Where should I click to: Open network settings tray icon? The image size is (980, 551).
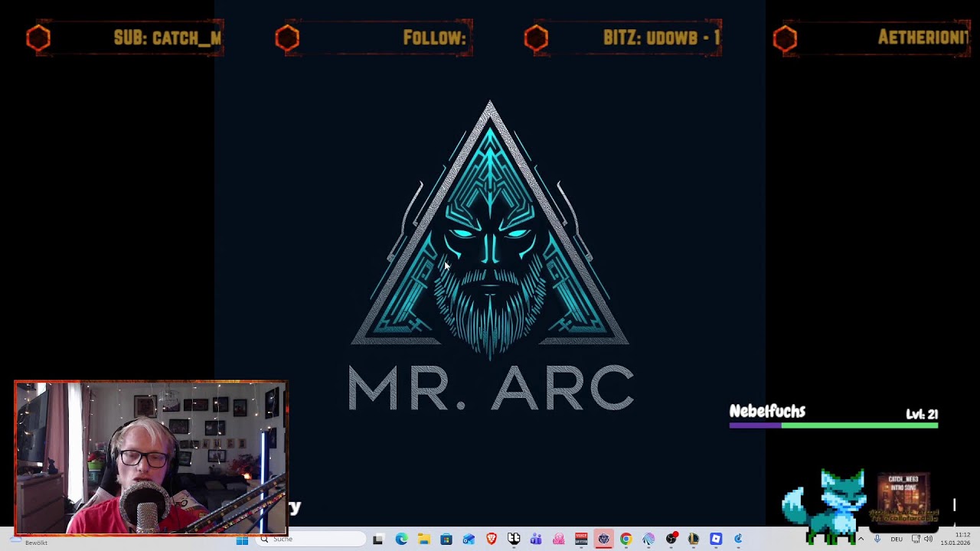[x=916, y=540]
